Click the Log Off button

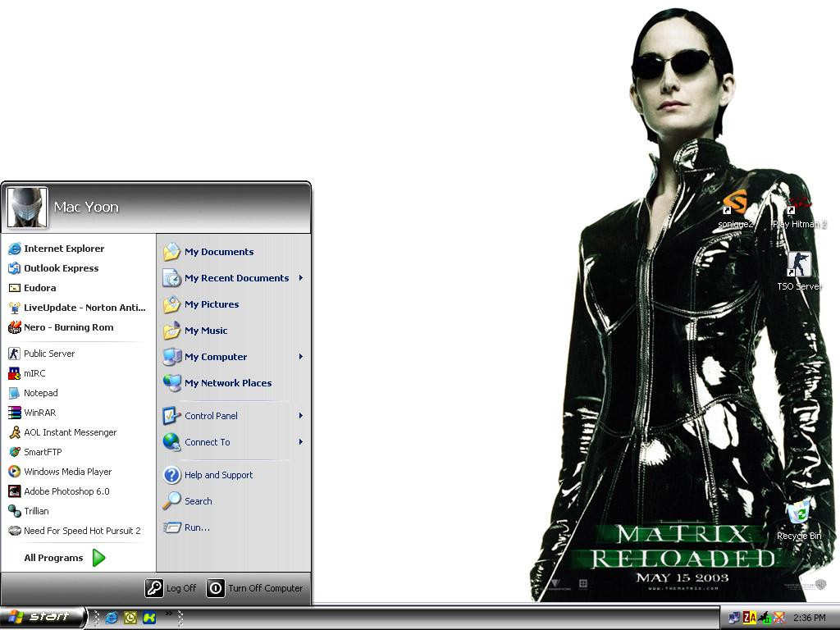[x=171, y=588]
